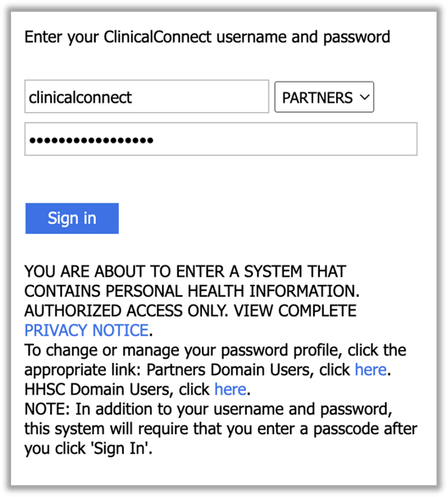
Task: Expand the domain list next to the username
Action: point(324,98)
